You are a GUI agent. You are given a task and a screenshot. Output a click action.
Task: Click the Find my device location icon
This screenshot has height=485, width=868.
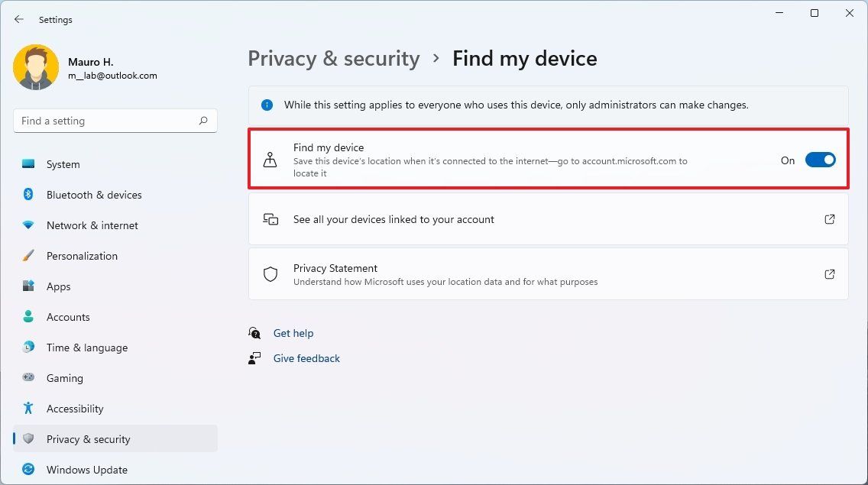click(270, 159)
